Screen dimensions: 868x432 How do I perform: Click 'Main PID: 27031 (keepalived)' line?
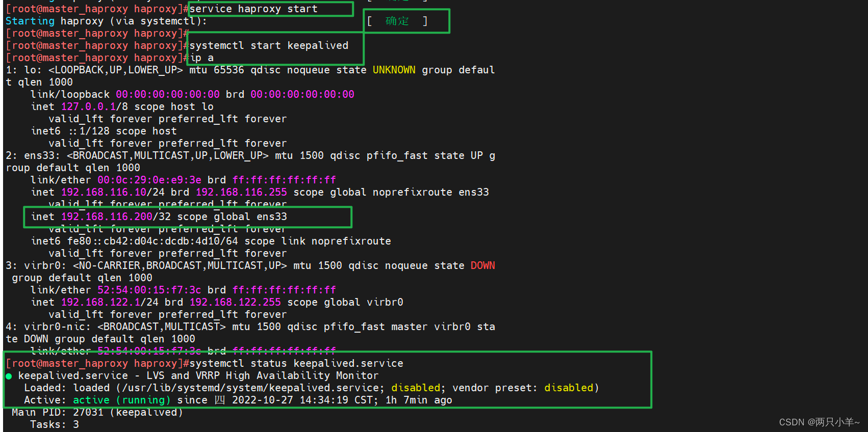[97, 412]
